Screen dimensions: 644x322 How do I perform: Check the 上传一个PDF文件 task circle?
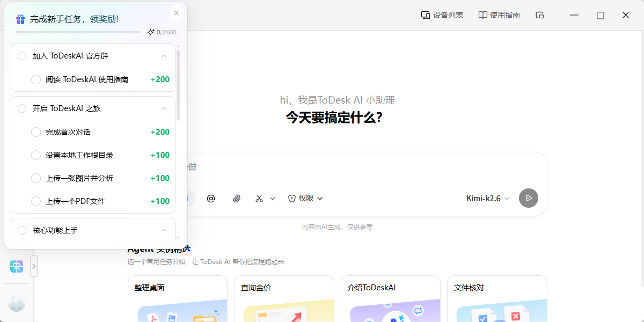click(x=36, y=201)
